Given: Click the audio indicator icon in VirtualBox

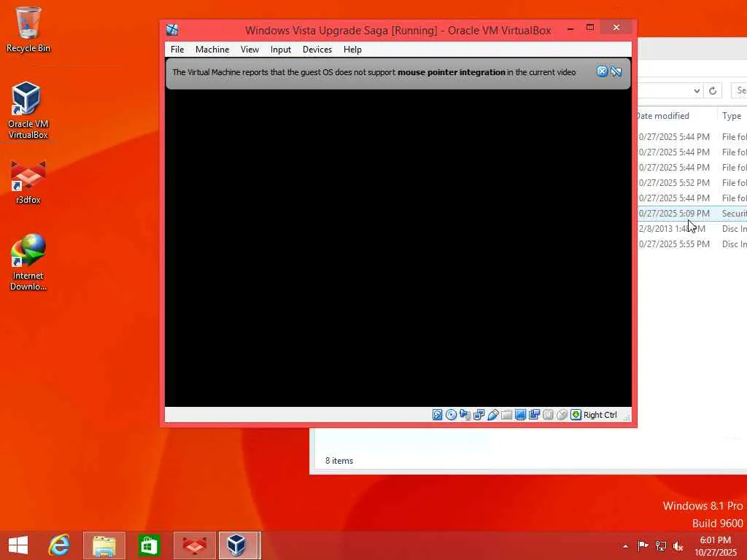Looking at the screenshot, I should click(x=465, y=415).
